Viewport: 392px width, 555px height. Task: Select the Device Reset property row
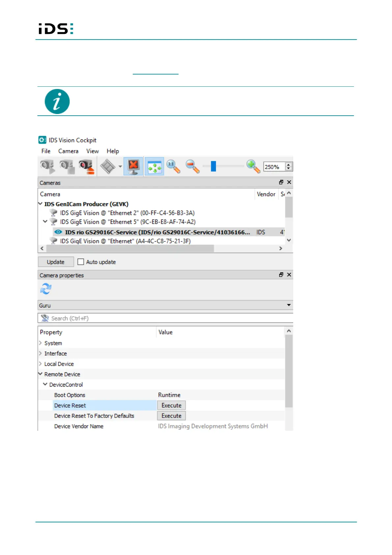161,405
